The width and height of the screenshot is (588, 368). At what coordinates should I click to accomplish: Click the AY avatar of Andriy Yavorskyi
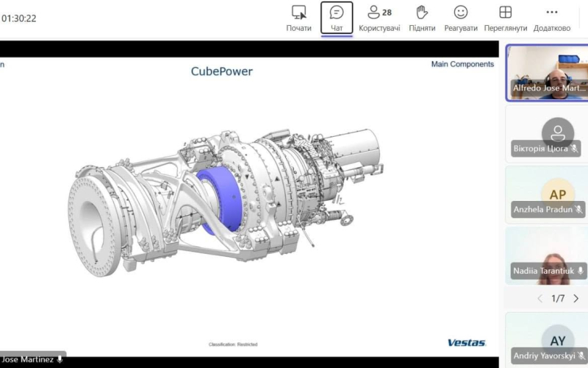[558, 340]
